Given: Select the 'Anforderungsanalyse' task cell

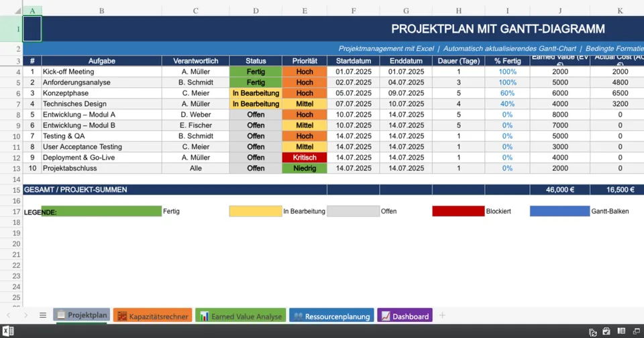Looking at the screenshot, I should point(101,82).
